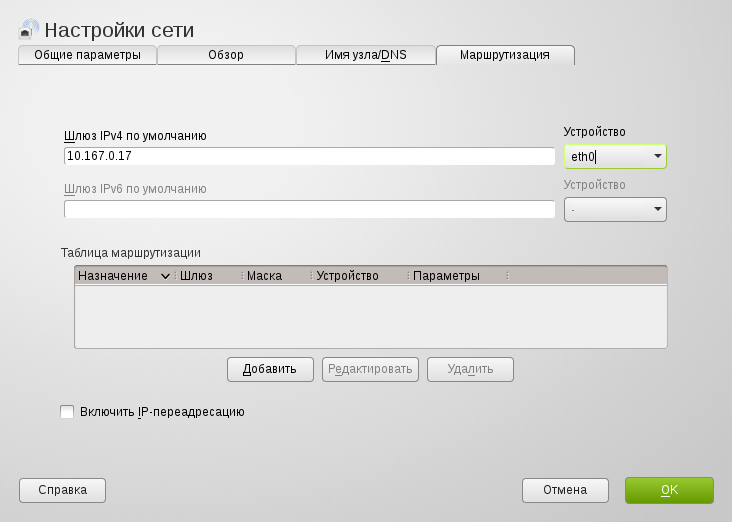
Task: Open the eth0 device dropdown
Action: [x=615, y=157]
